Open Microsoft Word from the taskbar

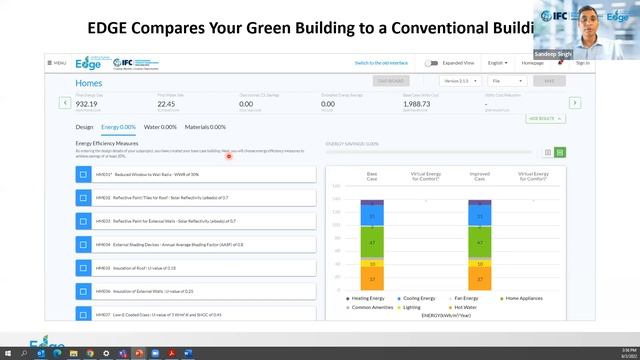coord(188,353)
